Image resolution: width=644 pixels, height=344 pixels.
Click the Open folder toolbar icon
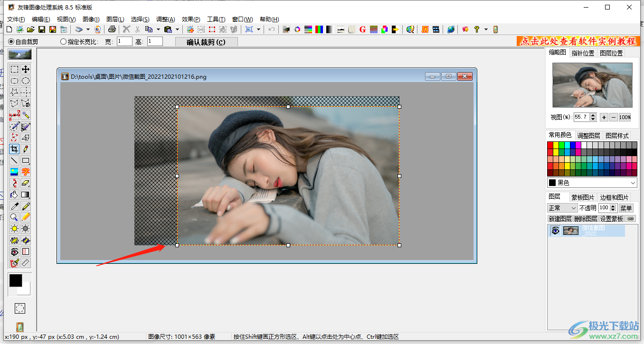(30, 29)
